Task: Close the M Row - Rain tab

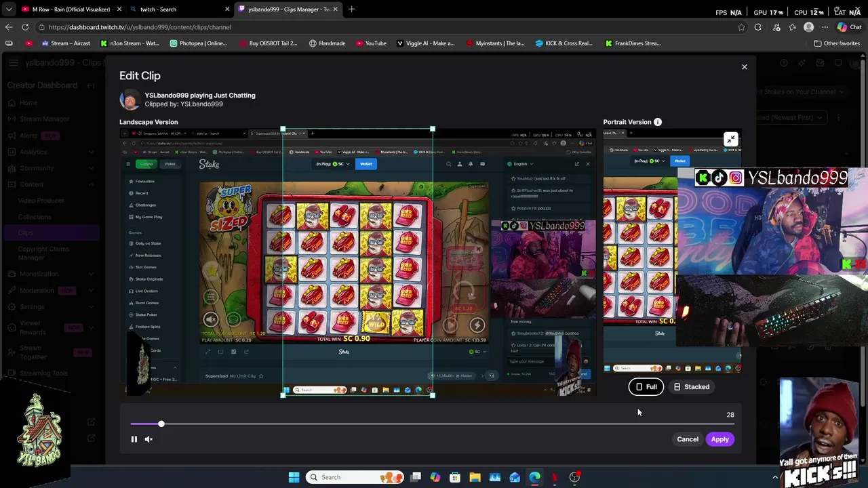Action: (x=119, y=9)
